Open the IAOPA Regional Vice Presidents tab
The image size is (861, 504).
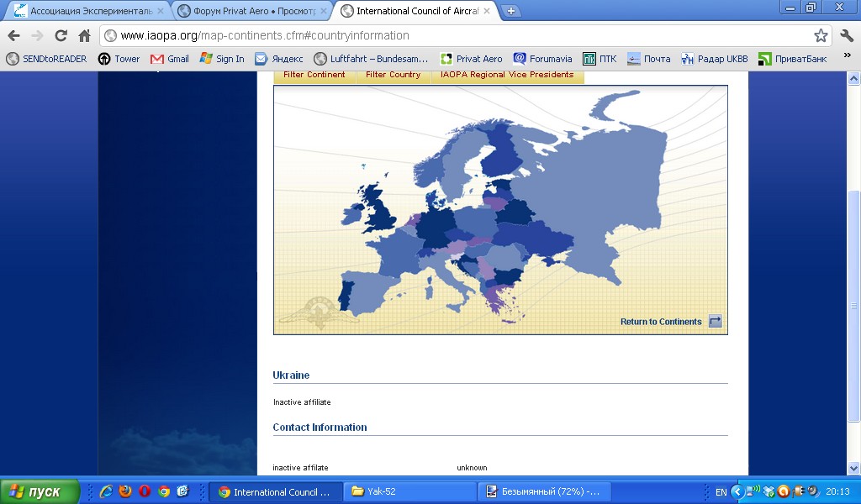[506, 75]
